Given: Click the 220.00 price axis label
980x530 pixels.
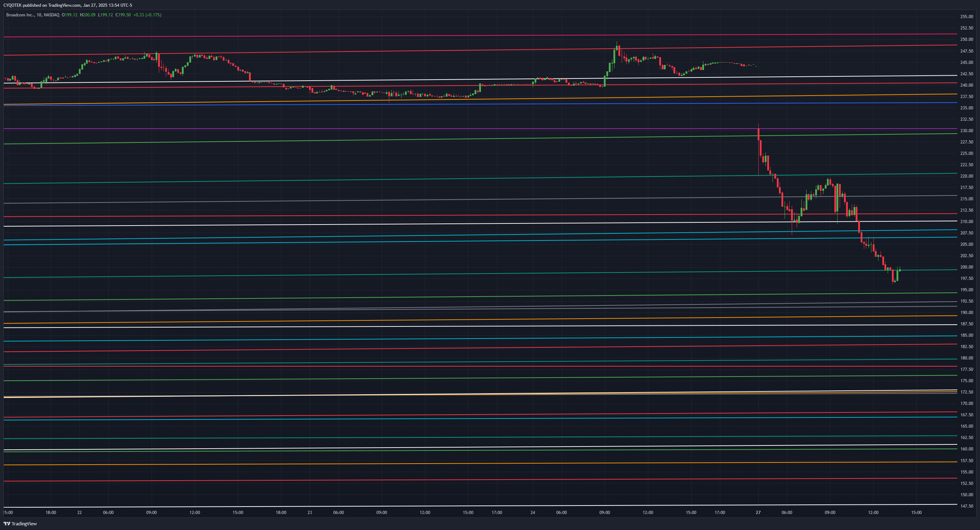Looking at the screenshot, I should 967,176.
